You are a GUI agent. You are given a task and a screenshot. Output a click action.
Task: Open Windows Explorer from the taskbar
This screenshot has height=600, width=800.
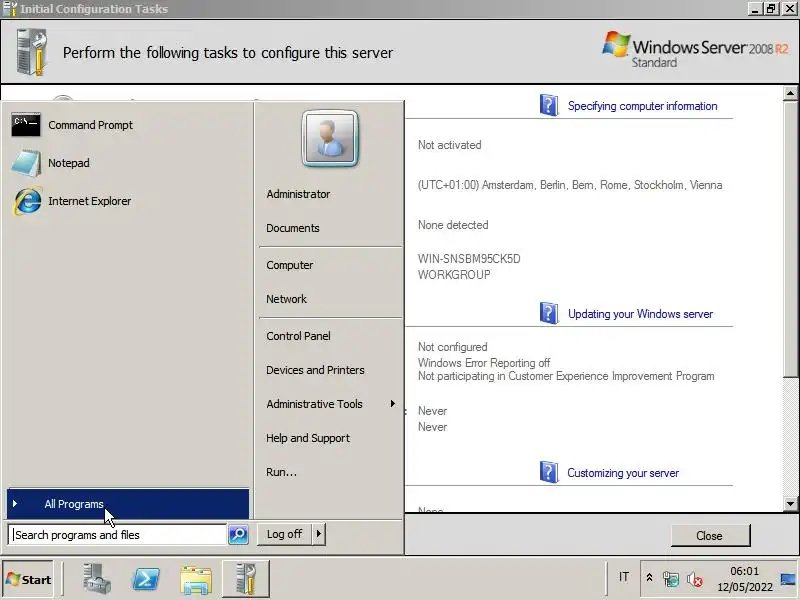(196, 580)
